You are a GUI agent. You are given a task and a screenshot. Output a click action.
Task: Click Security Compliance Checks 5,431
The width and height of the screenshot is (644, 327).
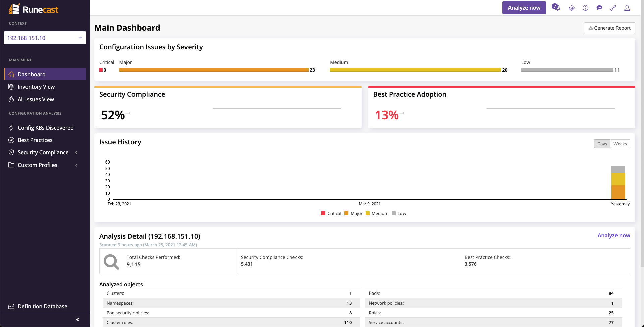247,264
